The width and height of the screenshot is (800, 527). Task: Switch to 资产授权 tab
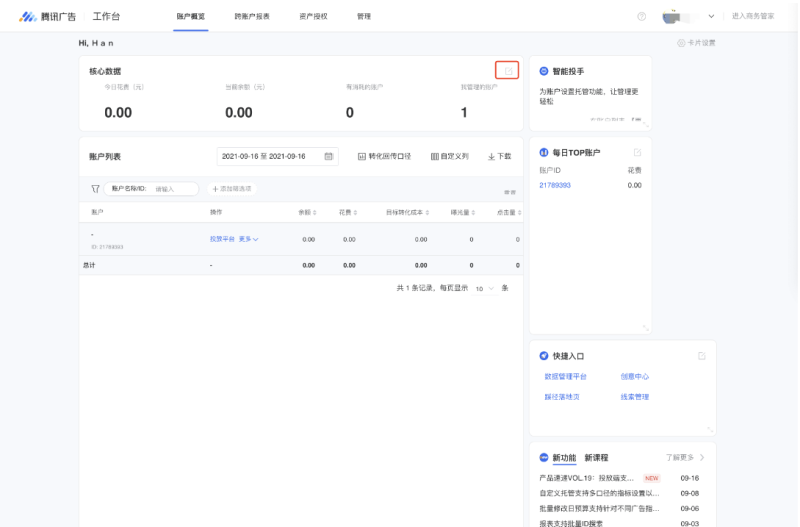pos(313,16)
